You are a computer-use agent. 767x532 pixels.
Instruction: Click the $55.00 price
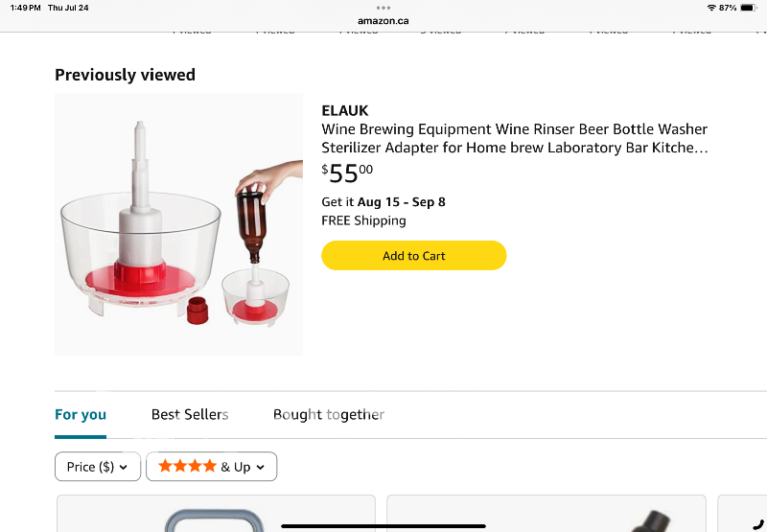[x=347, y=173]
